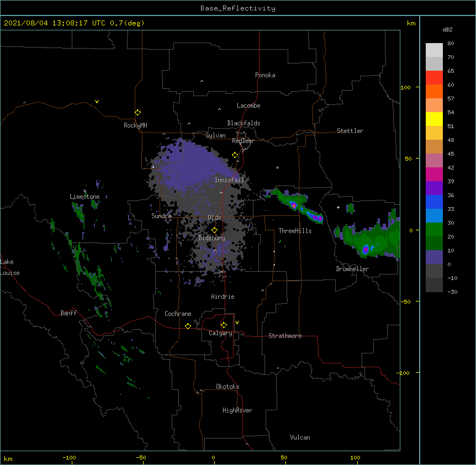The image size is (476, 465).
Task: Click the HighRiver label
Action: 237,410
